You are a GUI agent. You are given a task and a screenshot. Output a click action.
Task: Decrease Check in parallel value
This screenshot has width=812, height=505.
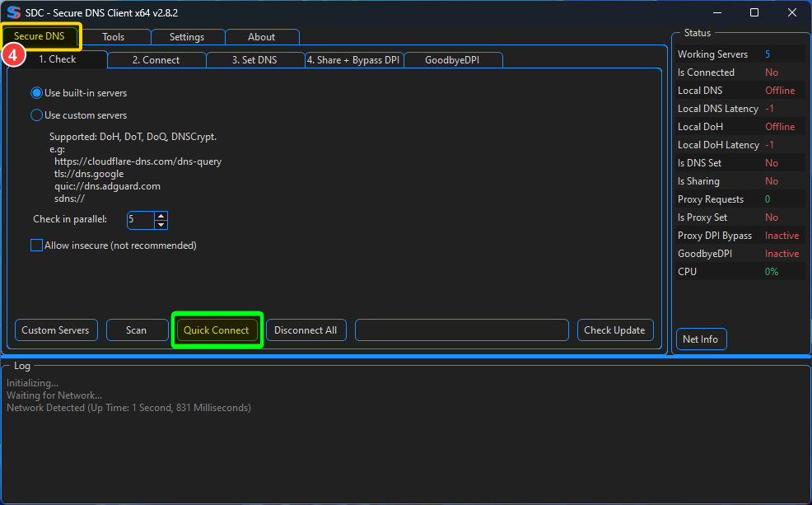[161, 225]
